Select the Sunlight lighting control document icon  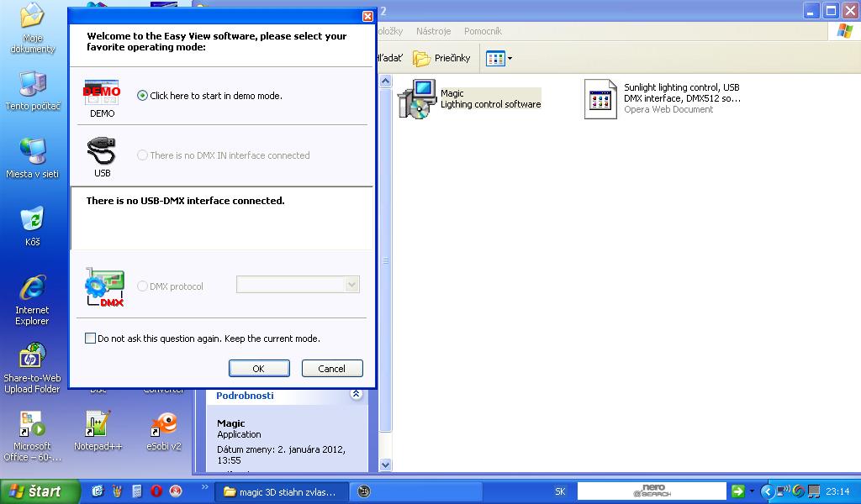600,98
